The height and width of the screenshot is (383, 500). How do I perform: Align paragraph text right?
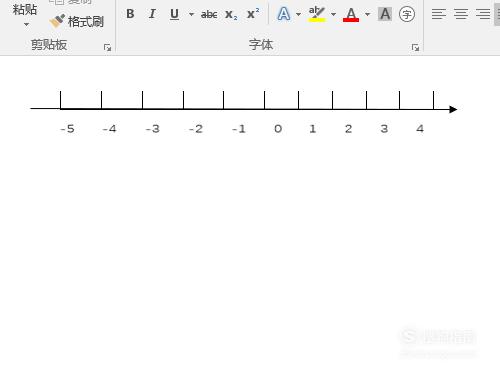coord(483,14)
